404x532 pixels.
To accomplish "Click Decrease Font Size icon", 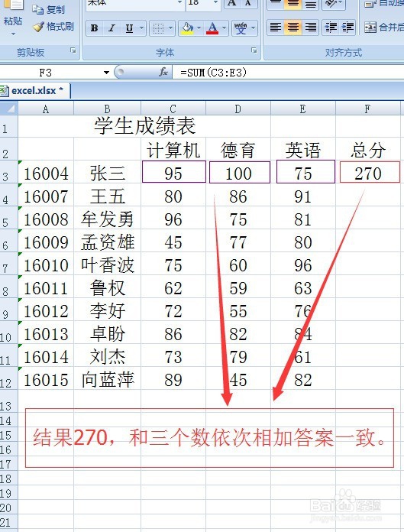I will [248, 3].
